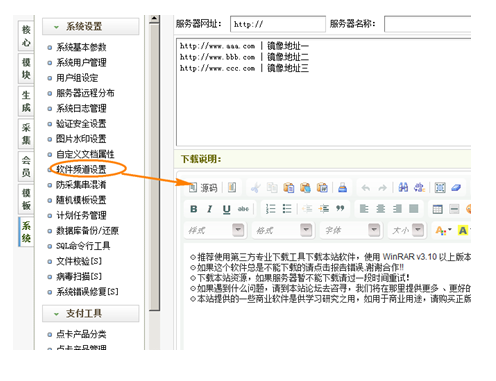Image resolution: width=496 pixels, height=381 pixels.
Task: Click the undo arrow icon
Action: [366, 188]
